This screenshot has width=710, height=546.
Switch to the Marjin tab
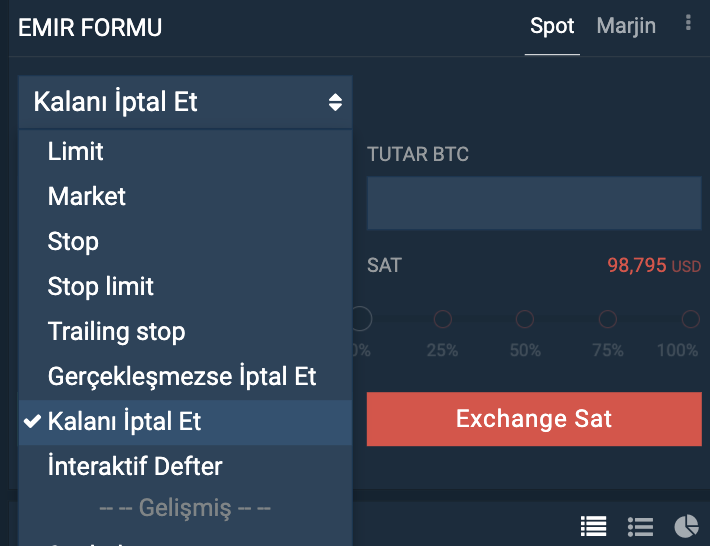626,26
